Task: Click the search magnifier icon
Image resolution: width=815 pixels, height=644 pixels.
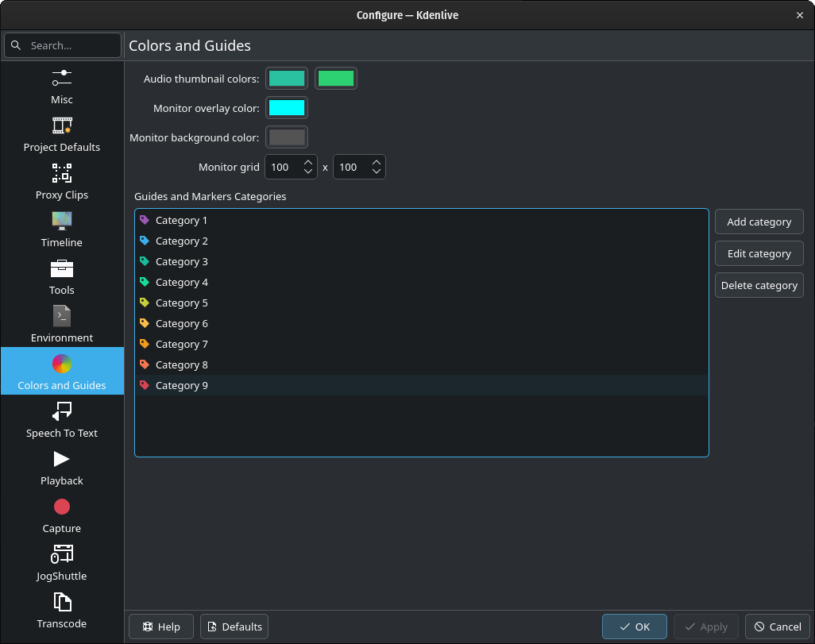Action: click(16, 45)
